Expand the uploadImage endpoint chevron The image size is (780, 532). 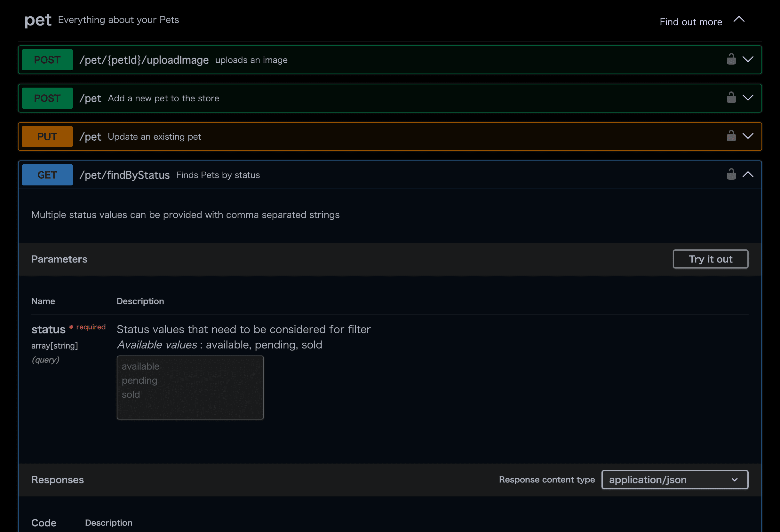pyautogui.click(x=748, y=59)
